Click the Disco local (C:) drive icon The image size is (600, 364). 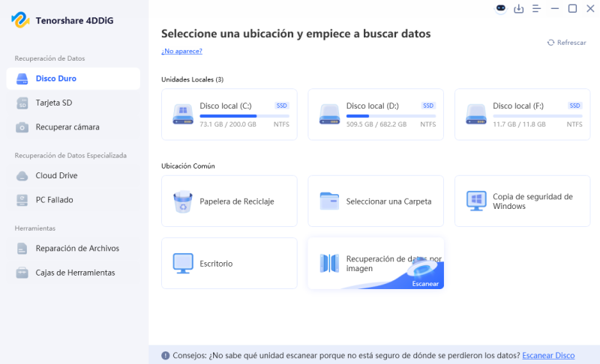pyautogui.click(x=183, y=114)
